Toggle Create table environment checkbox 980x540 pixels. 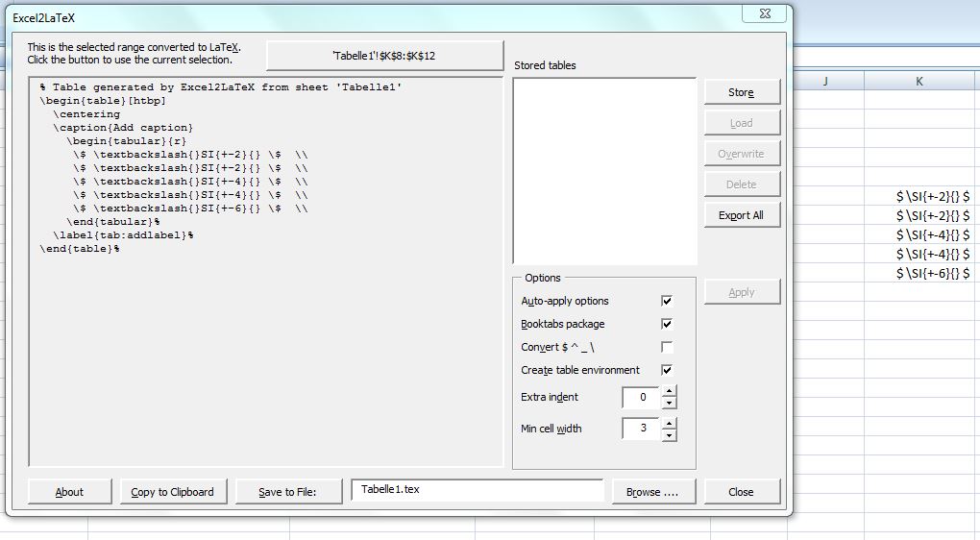click(667, 370)
